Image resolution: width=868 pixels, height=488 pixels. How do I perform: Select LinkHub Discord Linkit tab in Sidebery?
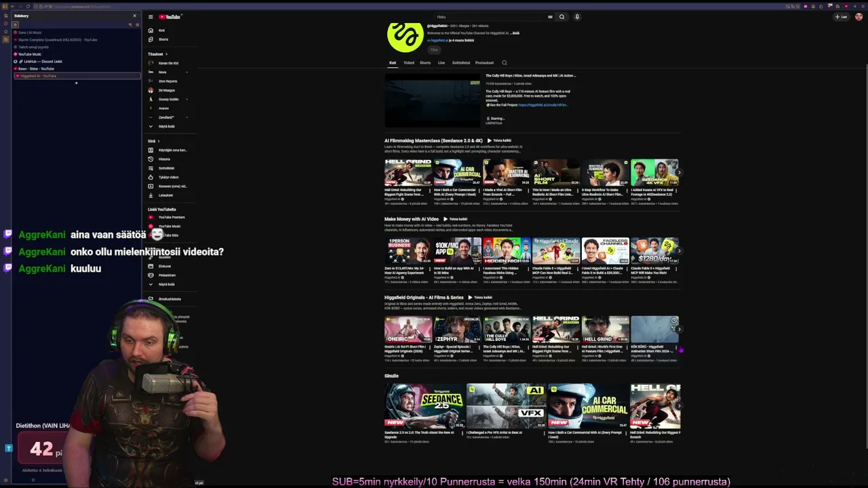76,62
